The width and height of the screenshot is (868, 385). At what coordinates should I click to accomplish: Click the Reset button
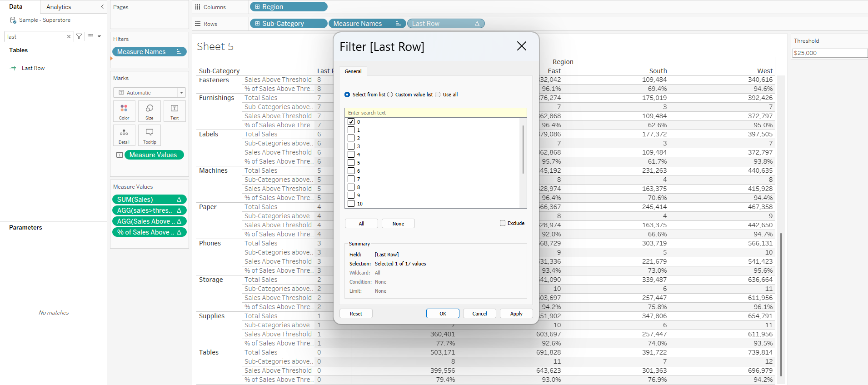click(x=356, y=314)
